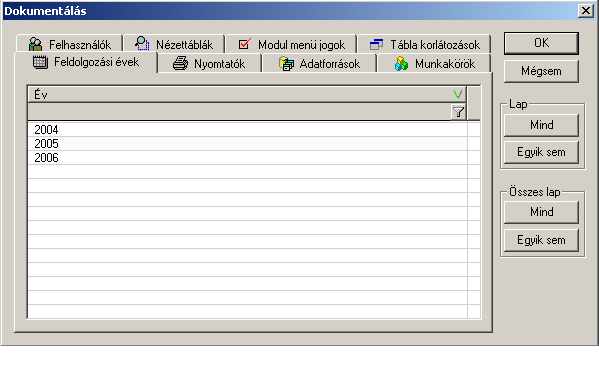Select the Tábla korlátozások tab
The height and width of the screenshot is (384, 599).
tap(424, 44)
